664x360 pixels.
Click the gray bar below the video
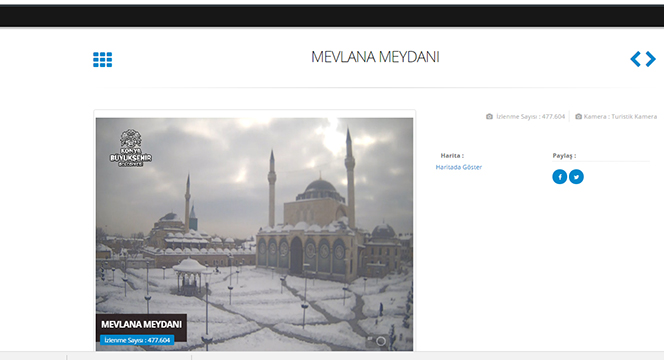332,356
